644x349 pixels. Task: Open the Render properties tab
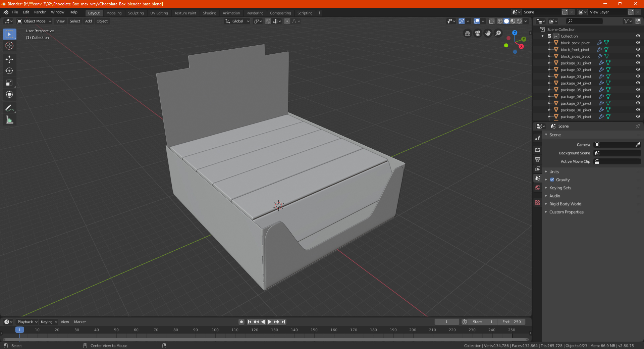click(538, 150)
